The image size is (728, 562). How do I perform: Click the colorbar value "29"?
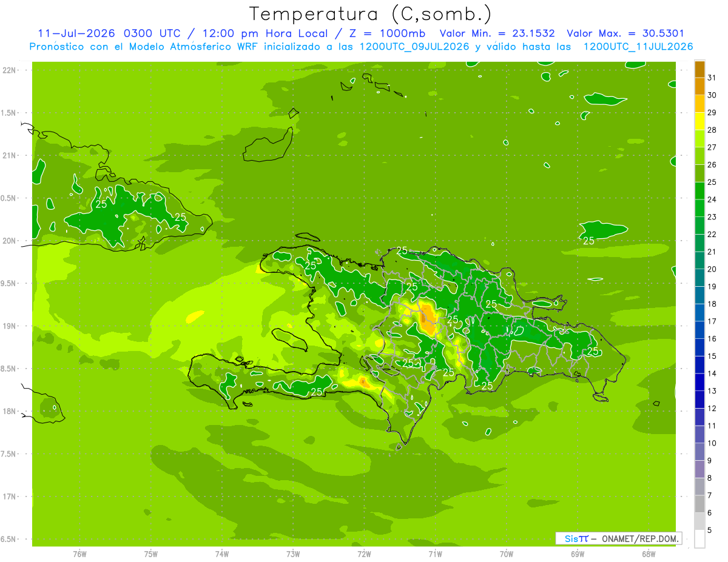coord(712,112)
